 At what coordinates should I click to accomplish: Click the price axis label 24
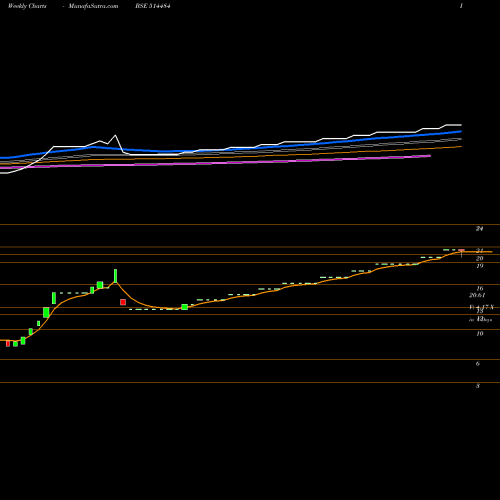click(480, 229)
